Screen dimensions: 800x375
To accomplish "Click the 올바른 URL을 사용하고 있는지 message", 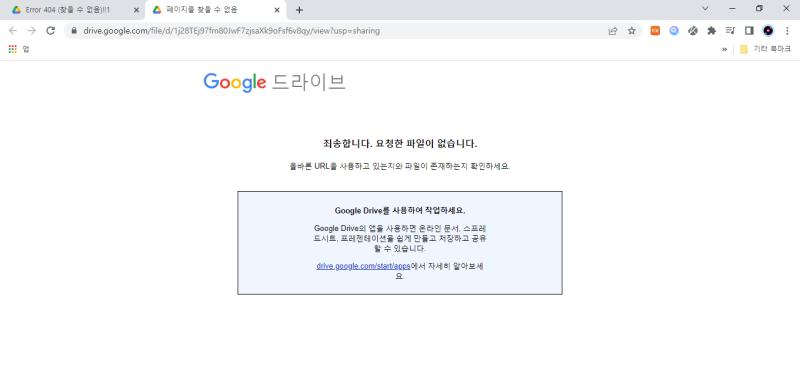I will (x=399, y=166).
